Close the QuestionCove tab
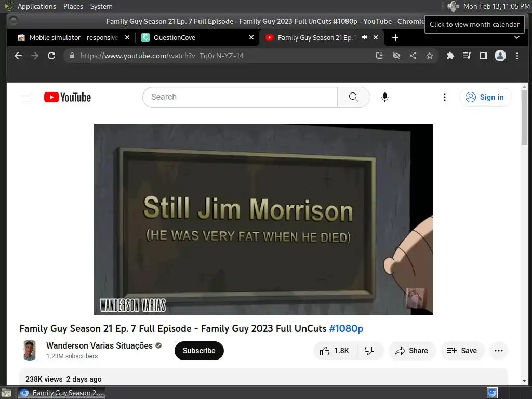Screen dimensions: 532x399 [251, 37]
